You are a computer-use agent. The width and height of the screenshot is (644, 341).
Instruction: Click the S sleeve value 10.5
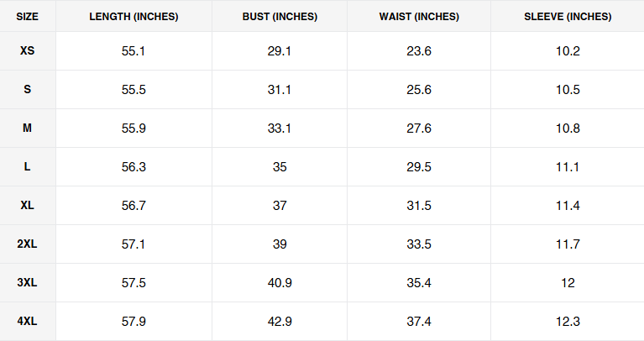pos(568,90)
